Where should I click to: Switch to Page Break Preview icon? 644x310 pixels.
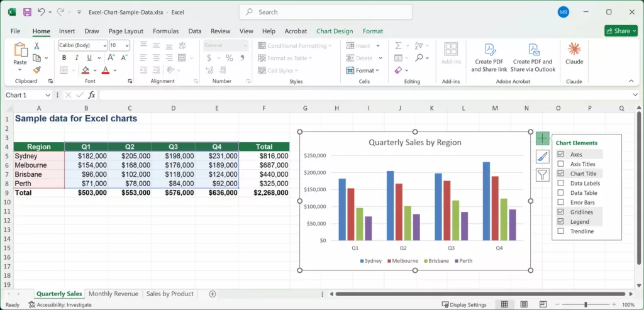(543, 305)
